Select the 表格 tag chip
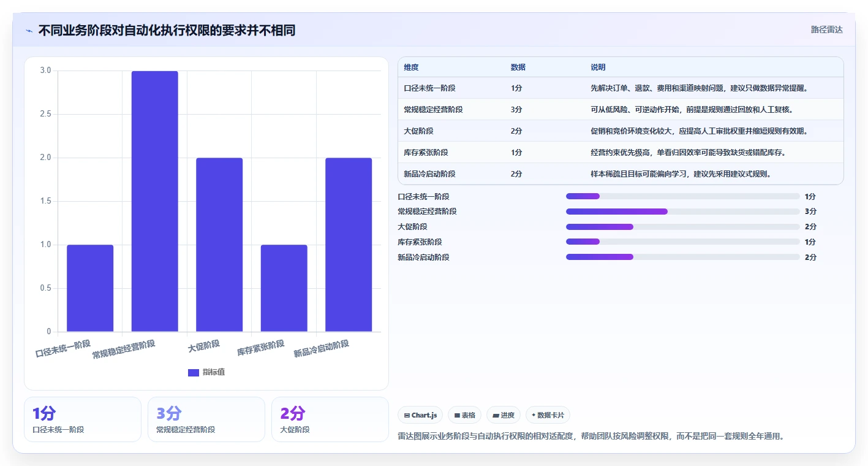Screen dimensions: 868x466 tap(465, 415)
